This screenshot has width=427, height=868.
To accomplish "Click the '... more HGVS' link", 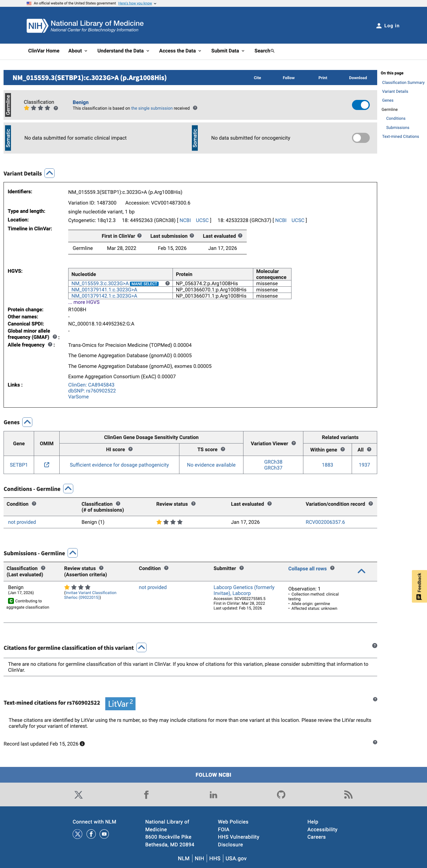I will point(84,302).
